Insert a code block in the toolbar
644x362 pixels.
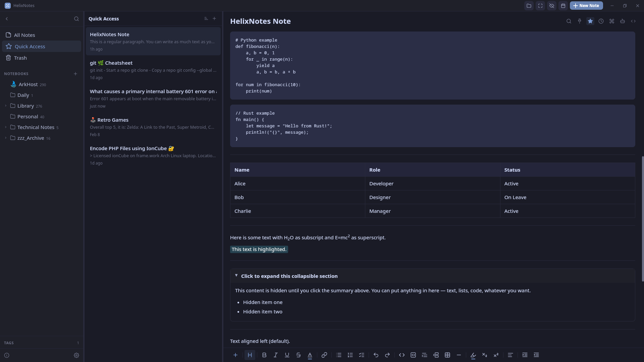(413, 355)
